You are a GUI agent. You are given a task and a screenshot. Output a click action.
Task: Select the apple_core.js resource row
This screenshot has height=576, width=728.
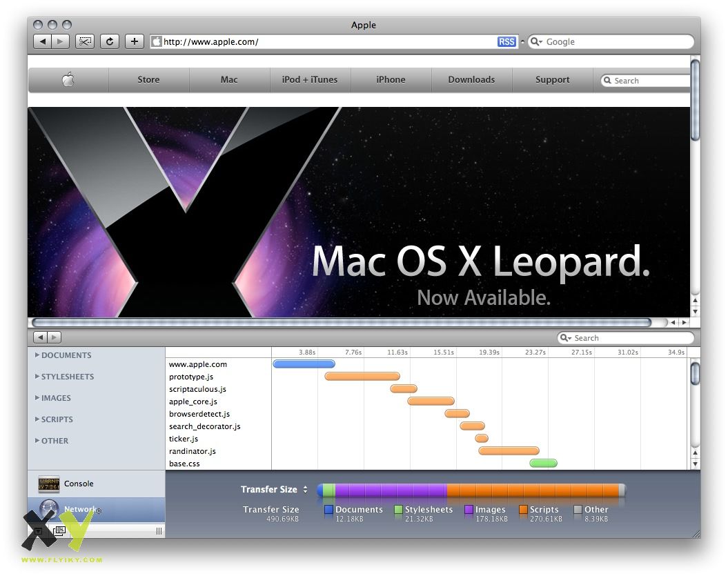click(x=426, y=401)
